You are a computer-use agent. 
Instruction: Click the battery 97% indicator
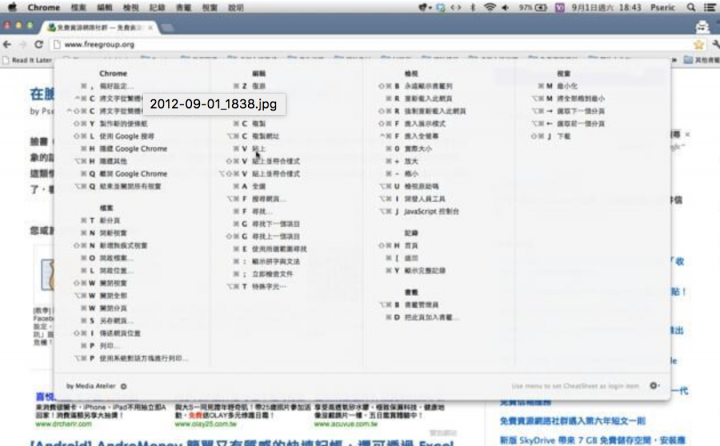(x=533, y=7)
